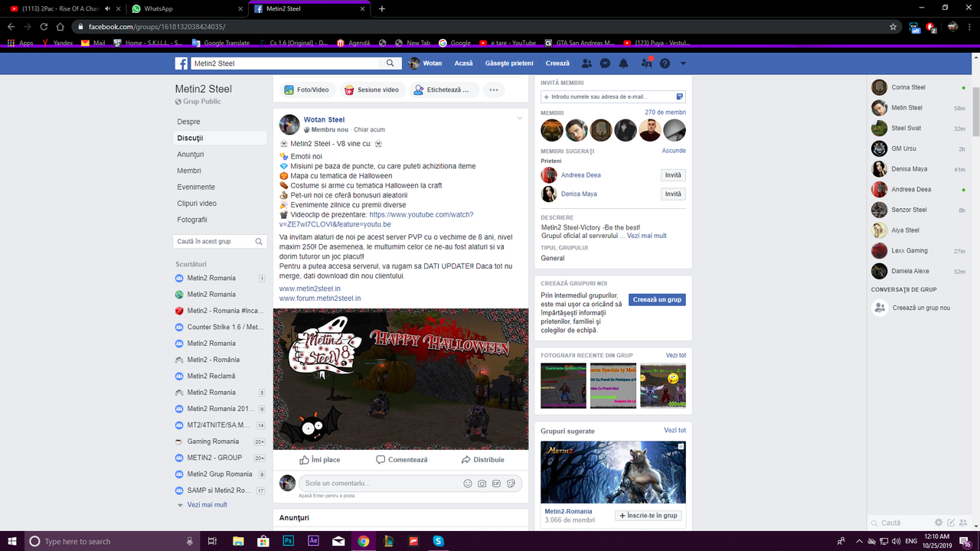This screenshot has width=980, height=551.
Task: Attach a photo via the camera icon
Action: click(482, 483)
